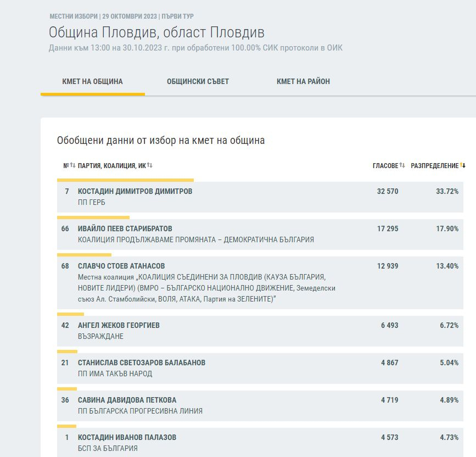Click the РАЗПРЕДЕЛЕНИЕ column header text

435,165
